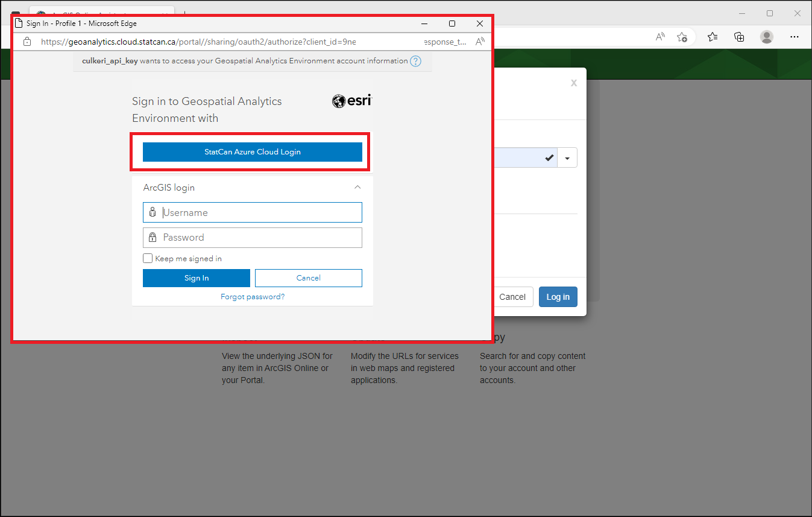Click into the Password field
This screenshot has width=812, height=517.
click(252, 238)
